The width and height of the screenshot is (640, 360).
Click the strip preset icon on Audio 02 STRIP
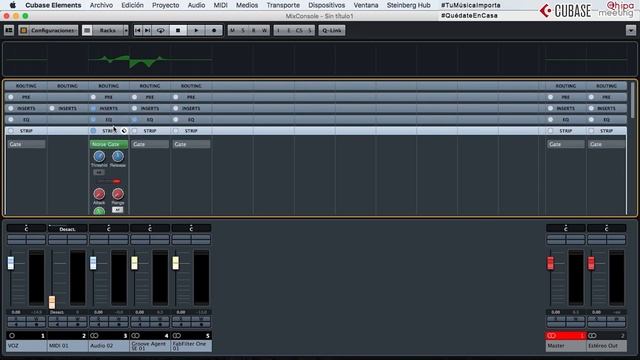pos(124,131)
